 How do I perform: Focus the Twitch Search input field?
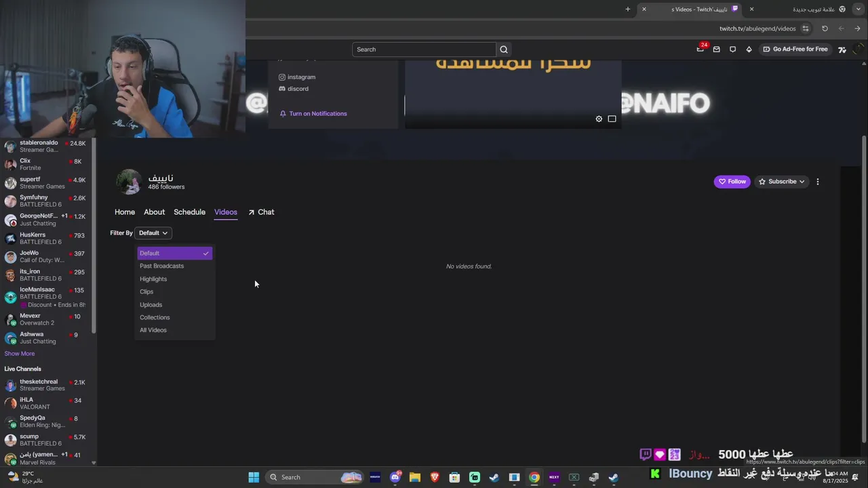click(425, 49)
